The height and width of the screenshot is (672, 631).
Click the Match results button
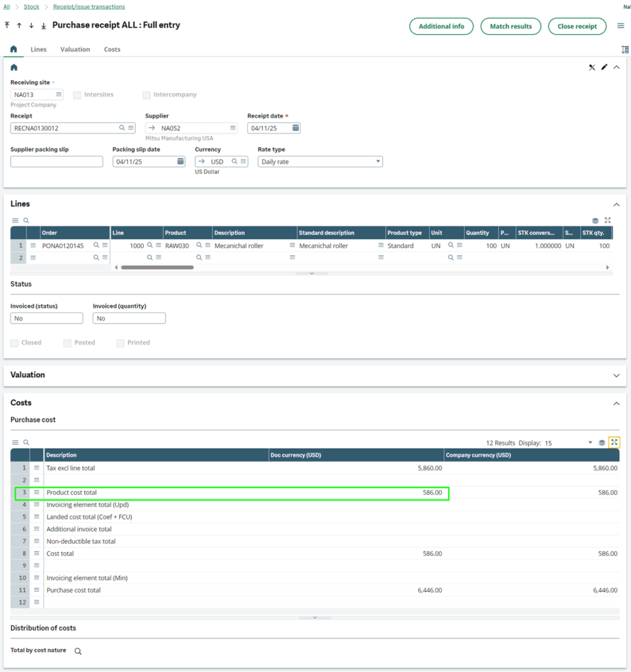(x=510, y=26)
